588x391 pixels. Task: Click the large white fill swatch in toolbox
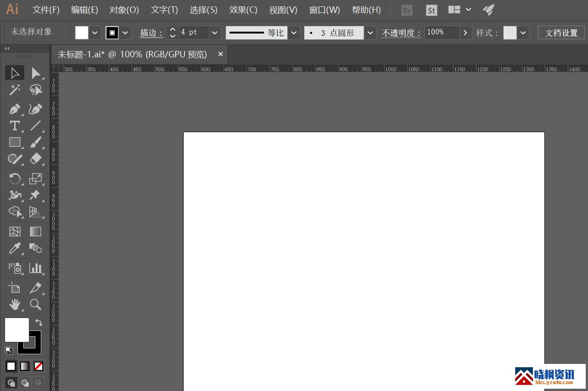pos(17,330)
